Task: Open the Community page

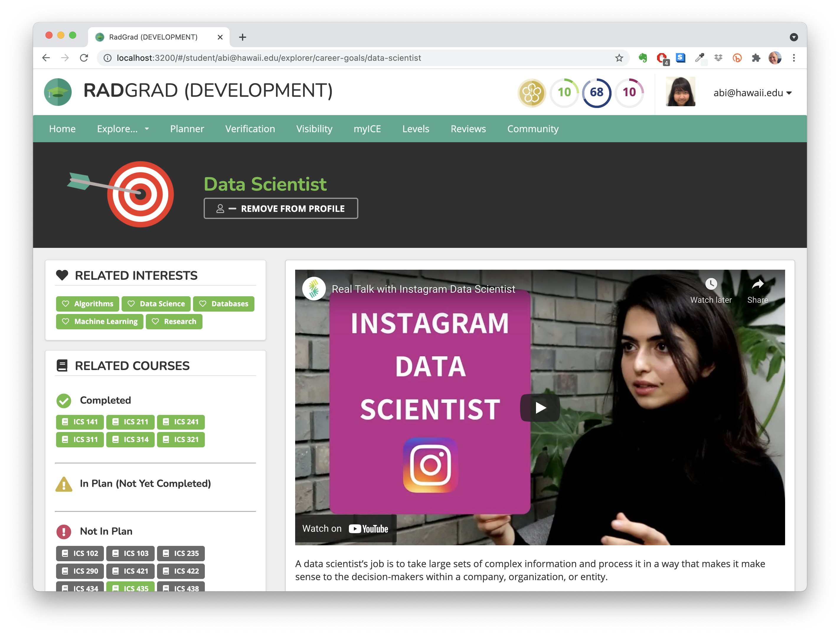Action: [x=533, y=129]
